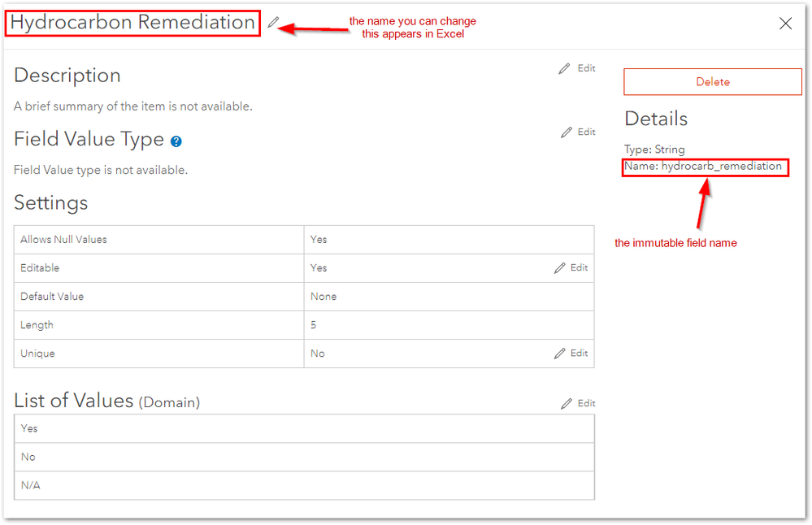Click the Hydrocarbon Remediation title
Image resolution: width=812 pixels, height=525 pixels.
point(132,23)
